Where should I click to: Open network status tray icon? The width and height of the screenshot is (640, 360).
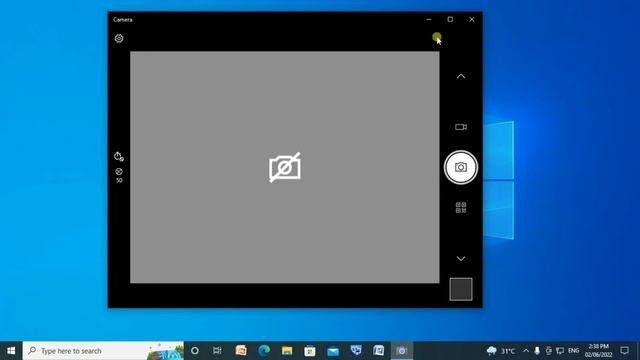click(x=560, y=351)
